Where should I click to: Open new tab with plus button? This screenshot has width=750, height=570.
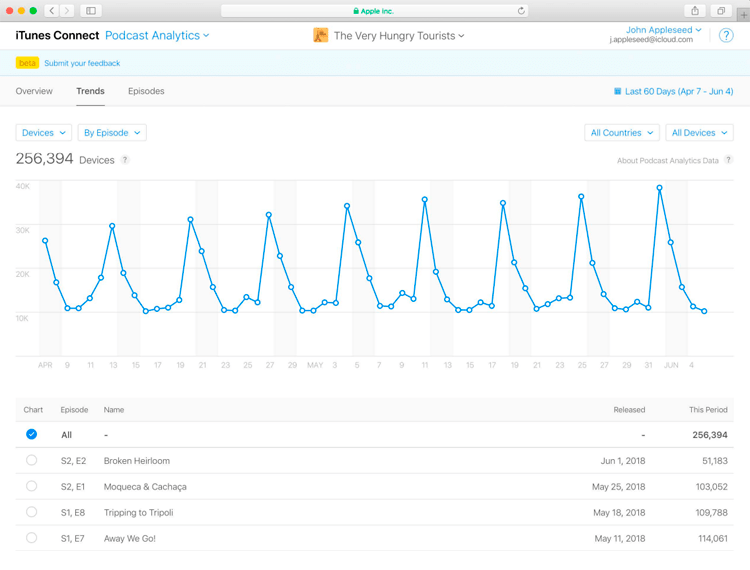click(743, 15)
